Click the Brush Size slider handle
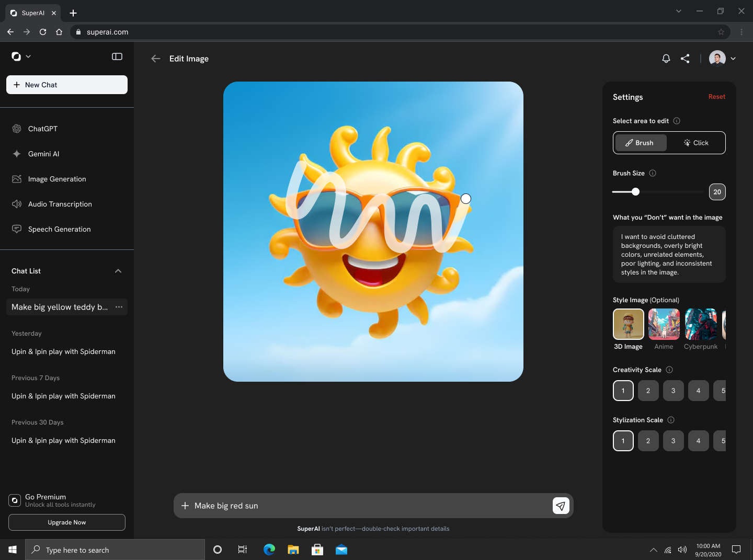The width and height of the screenshot is (753, 560). (635, 192)
